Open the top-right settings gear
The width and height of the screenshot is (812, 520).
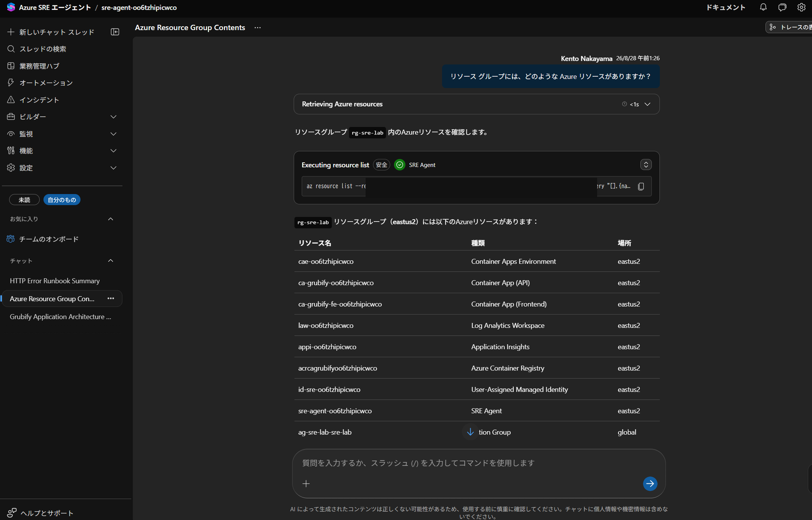[x=801, y=7]
